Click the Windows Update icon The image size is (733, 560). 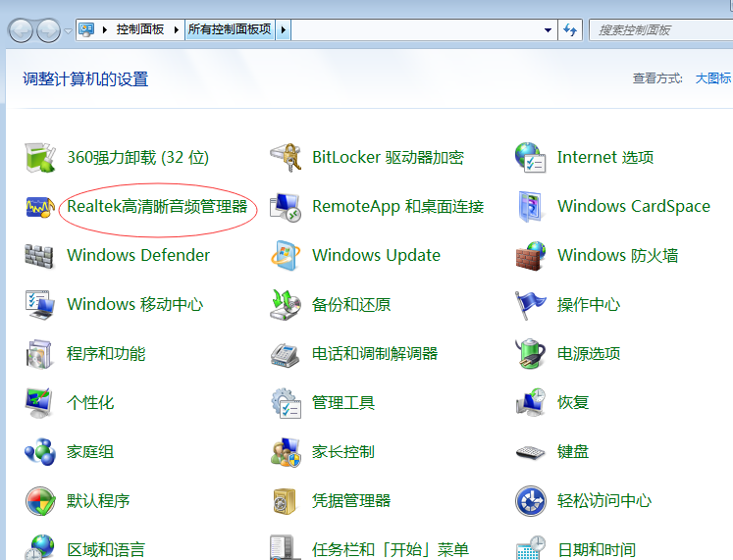(286, 255)
